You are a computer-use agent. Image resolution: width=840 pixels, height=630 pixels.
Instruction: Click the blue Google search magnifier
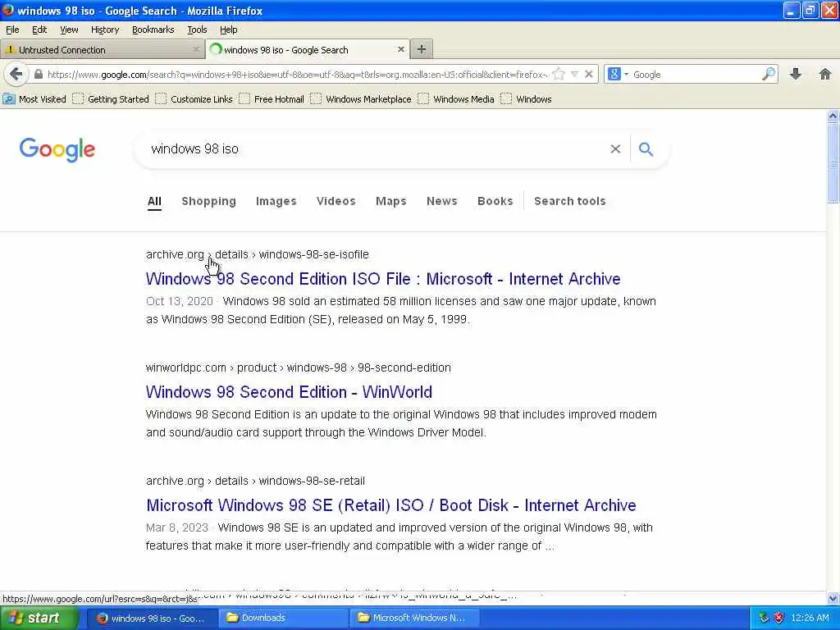(x=646, y=149)
